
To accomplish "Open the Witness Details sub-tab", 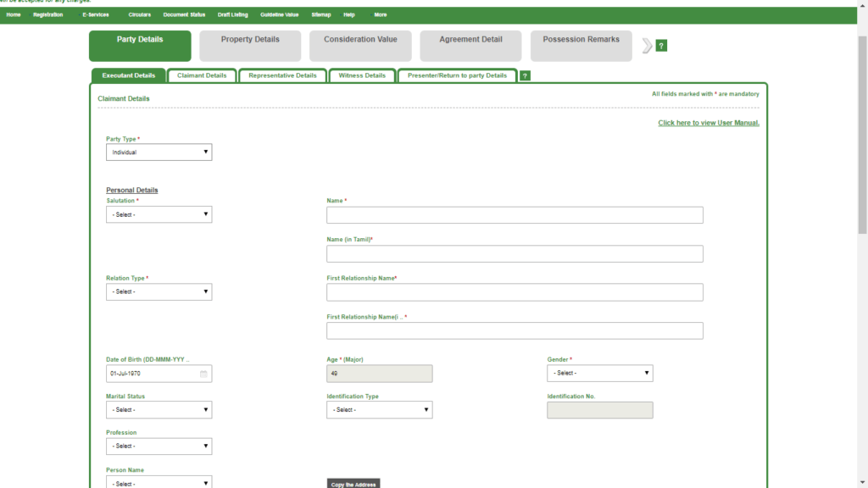I will tap(362, 75).
